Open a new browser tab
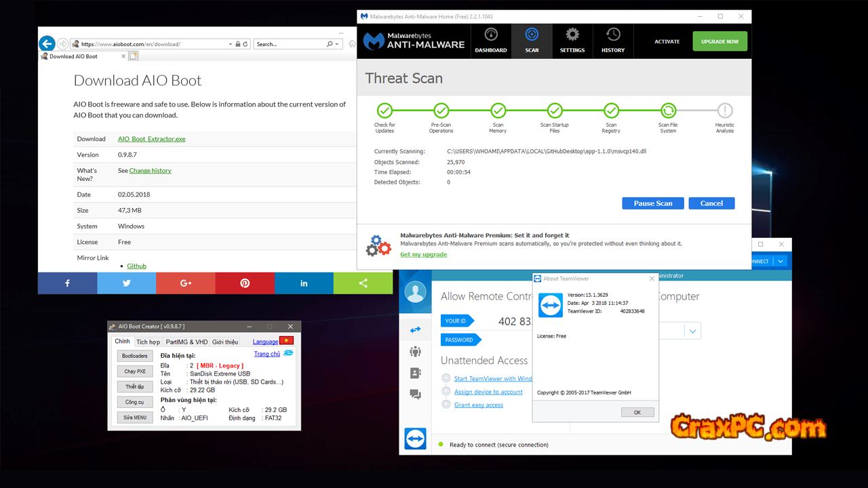The width and height of the screenshot is (868, 488). (x=134, y=56)
